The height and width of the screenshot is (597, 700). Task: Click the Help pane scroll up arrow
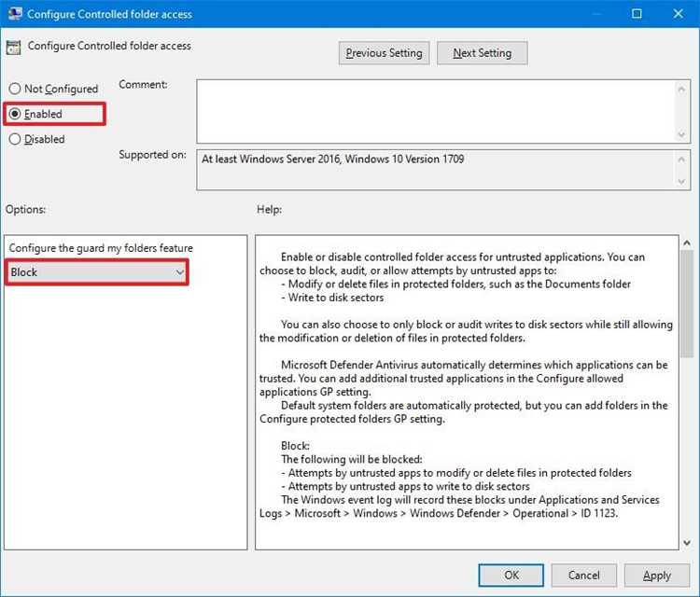[687, 243]
